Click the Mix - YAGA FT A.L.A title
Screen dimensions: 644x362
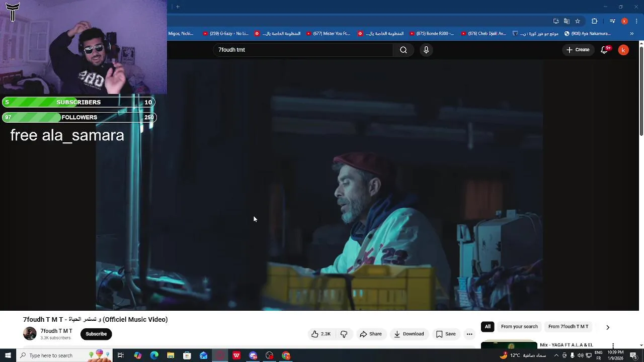[566, 345]
